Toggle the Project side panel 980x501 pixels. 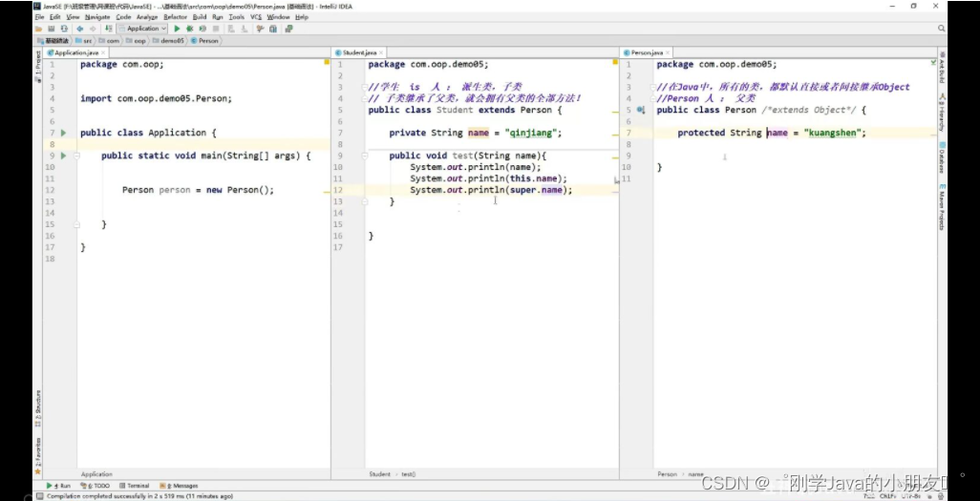[38, 66]
